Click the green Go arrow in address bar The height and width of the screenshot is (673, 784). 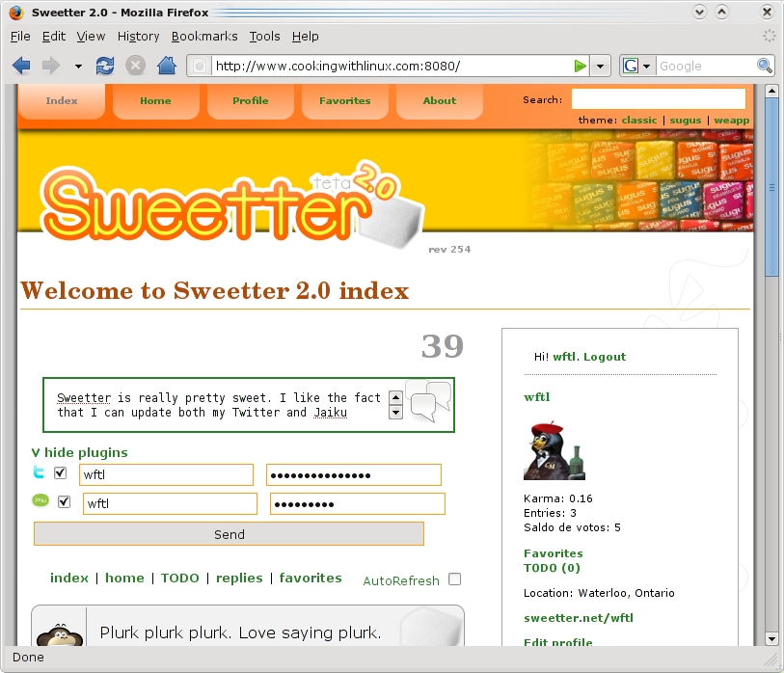click(x=580, y=66)
